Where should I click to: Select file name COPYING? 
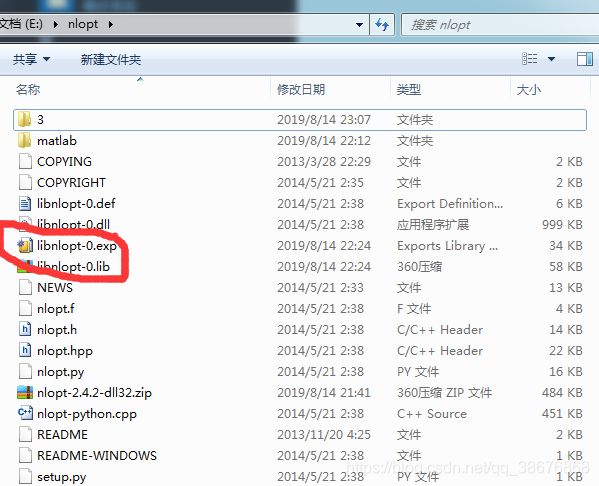(64, 162)
